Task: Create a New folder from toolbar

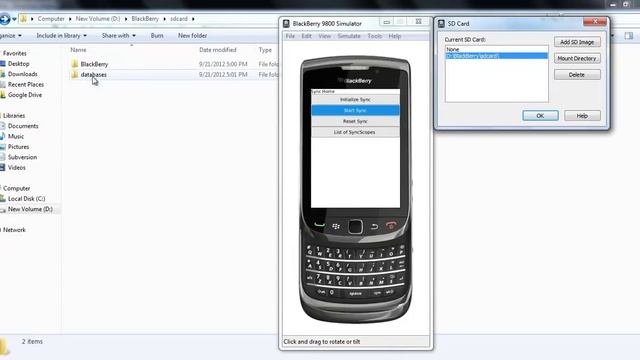Action: pos(192,36)
